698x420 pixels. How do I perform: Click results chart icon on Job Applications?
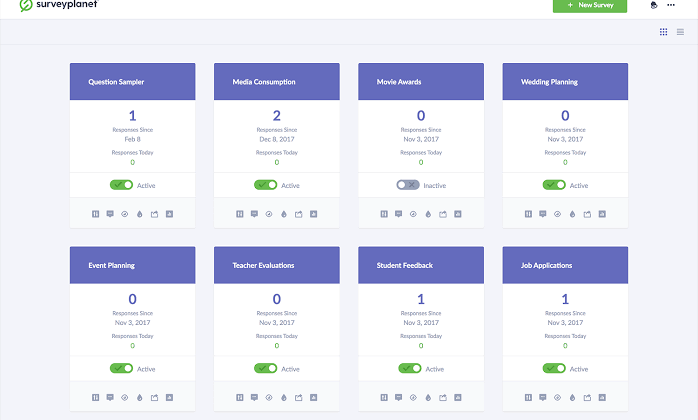602,398
